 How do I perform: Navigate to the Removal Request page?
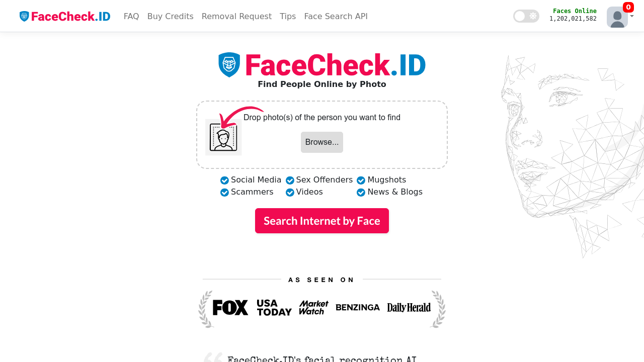[236, 16]
